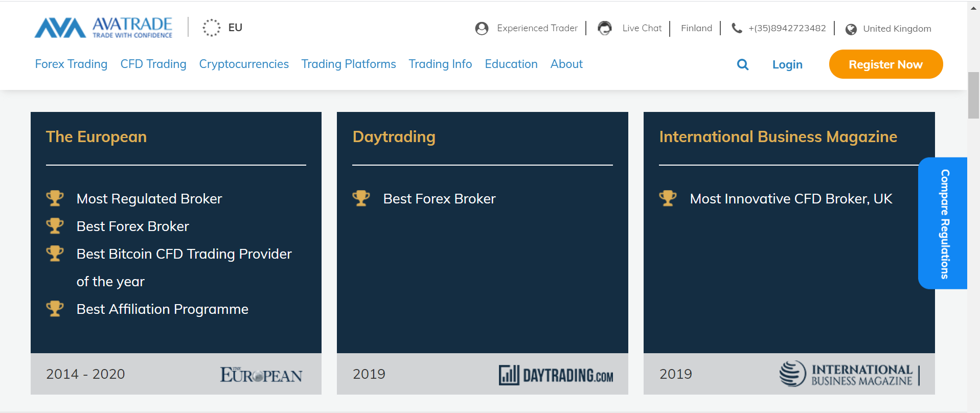This screenshot has width=980, height=413.
Task: Click the Daytrading.com logo
Action: [556, 375]
